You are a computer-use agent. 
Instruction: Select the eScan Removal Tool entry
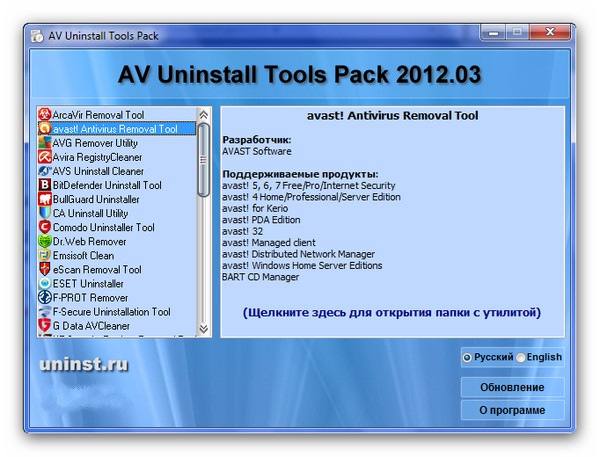pyautogui.click(x=97, y=269)
